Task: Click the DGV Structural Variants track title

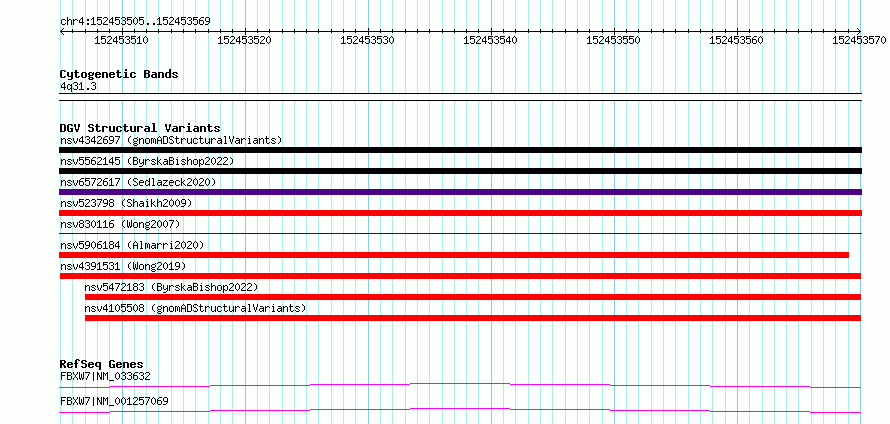Action: click(140, 128)
